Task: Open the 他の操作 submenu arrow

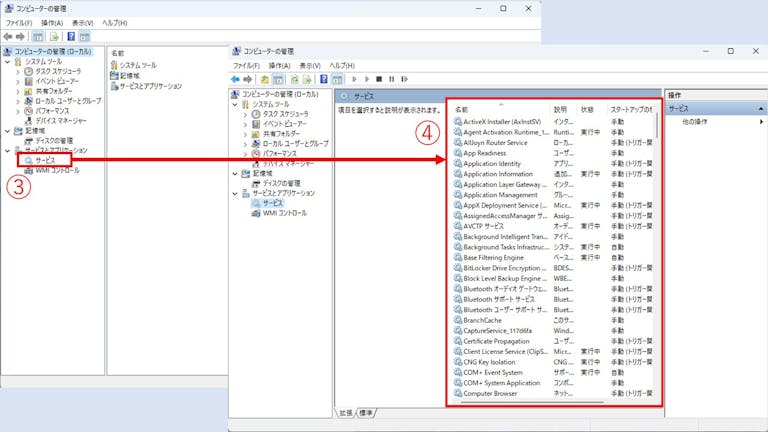Action: coord(761,121)
